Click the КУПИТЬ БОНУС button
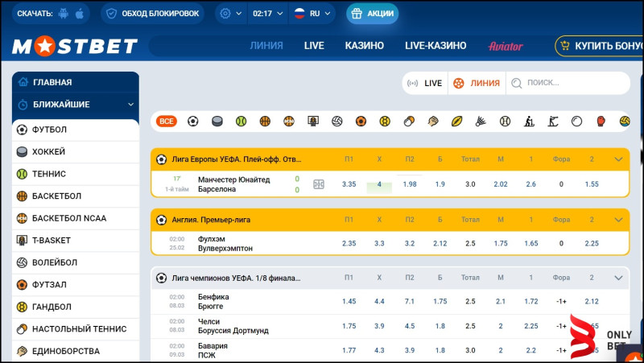The image size is (644, 363). pyautogui.click(x=600, y=46)
